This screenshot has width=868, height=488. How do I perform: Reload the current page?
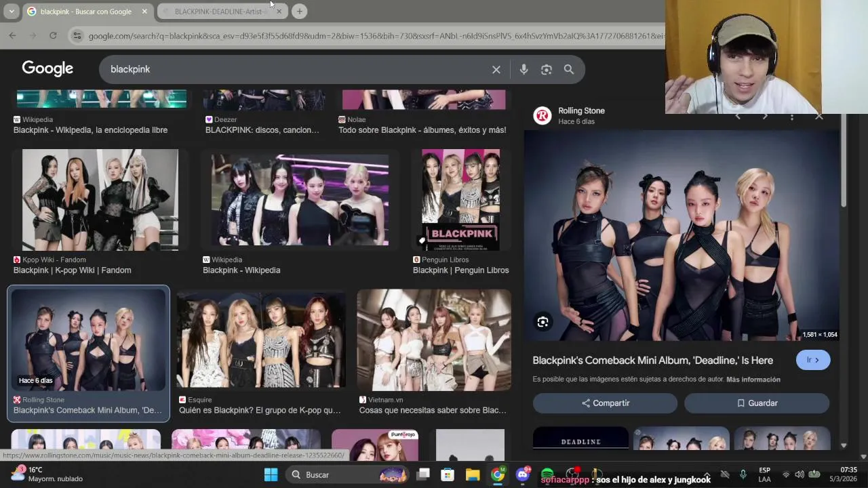tap(53, 35)
